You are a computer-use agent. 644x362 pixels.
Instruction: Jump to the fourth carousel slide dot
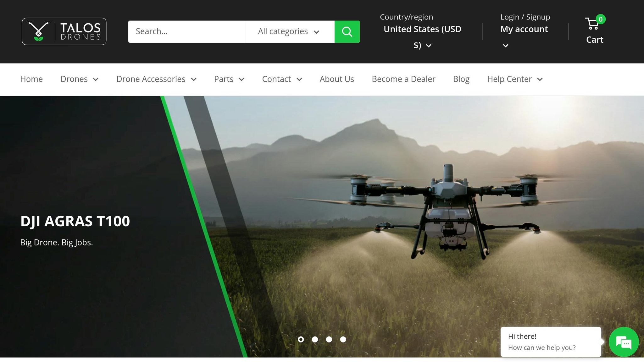(x=343, y=339)
